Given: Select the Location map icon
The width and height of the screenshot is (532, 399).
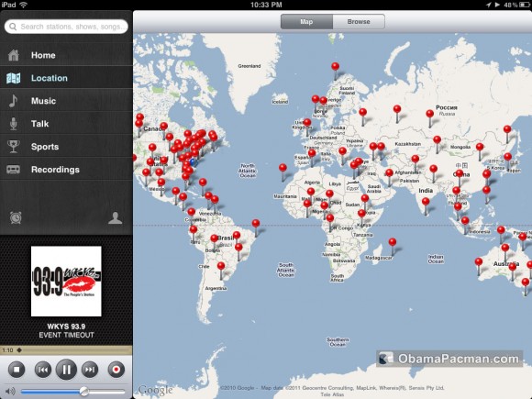Looking at the screenshot, I should click(14, 78).
